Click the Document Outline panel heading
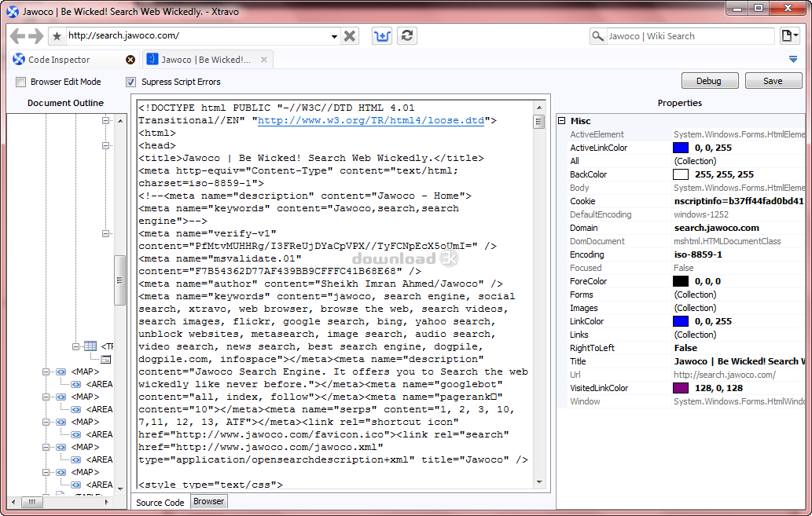 coord(65,103)
